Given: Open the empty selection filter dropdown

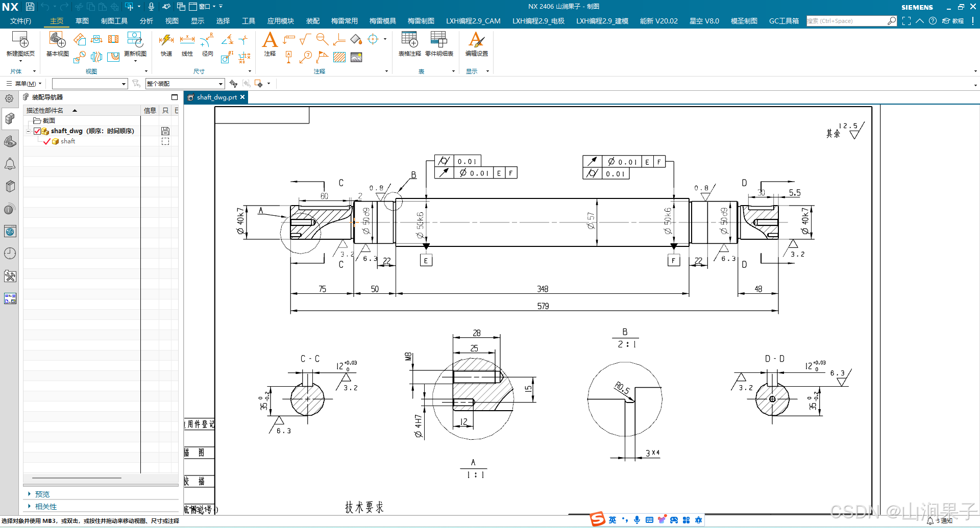Looking at the screenshot, I should (x=90, y=84).
